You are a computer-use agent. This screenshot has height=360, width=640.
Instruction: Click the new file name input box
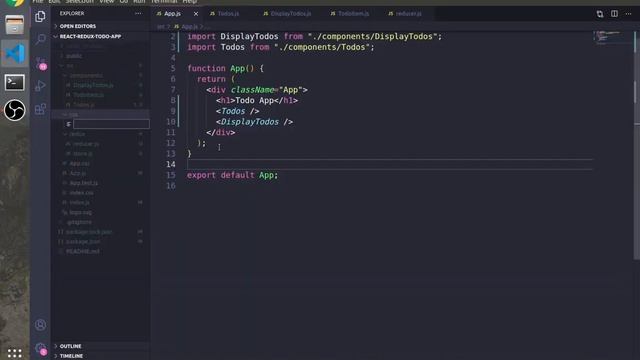[111, 124]
